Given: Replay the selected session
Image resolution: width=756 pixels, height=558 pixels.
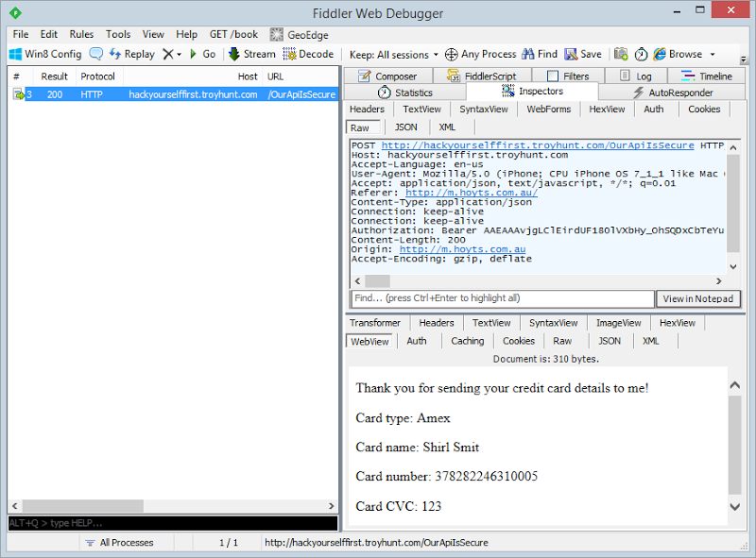Looking at the screenshot, I should point(131,54).
